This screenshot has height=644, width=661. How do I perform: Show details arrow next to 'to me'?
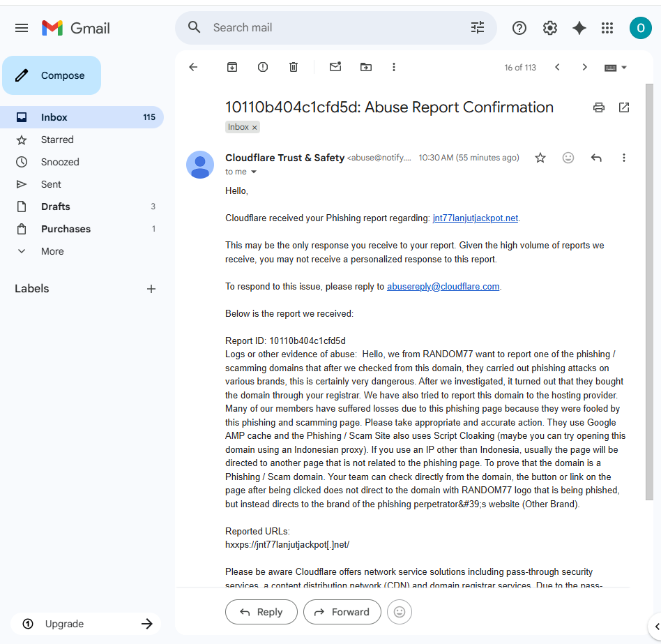pyautogui.click(x=254, y=172)
